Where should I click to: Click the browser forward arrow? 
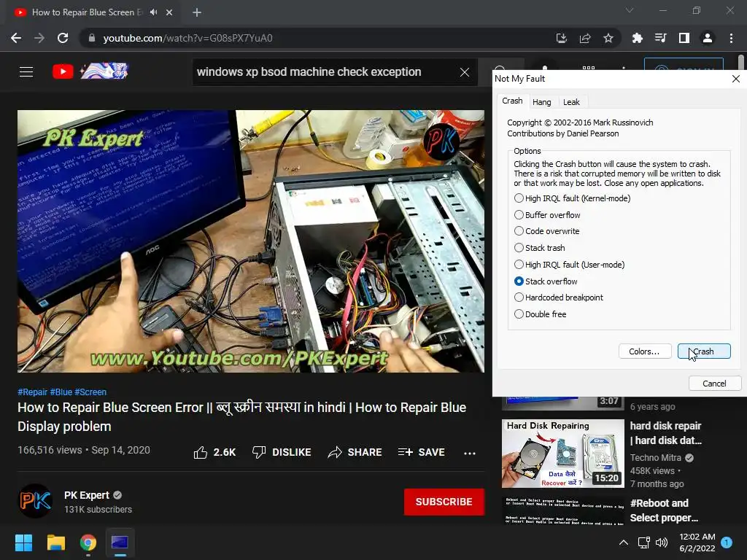click(39, 38)
